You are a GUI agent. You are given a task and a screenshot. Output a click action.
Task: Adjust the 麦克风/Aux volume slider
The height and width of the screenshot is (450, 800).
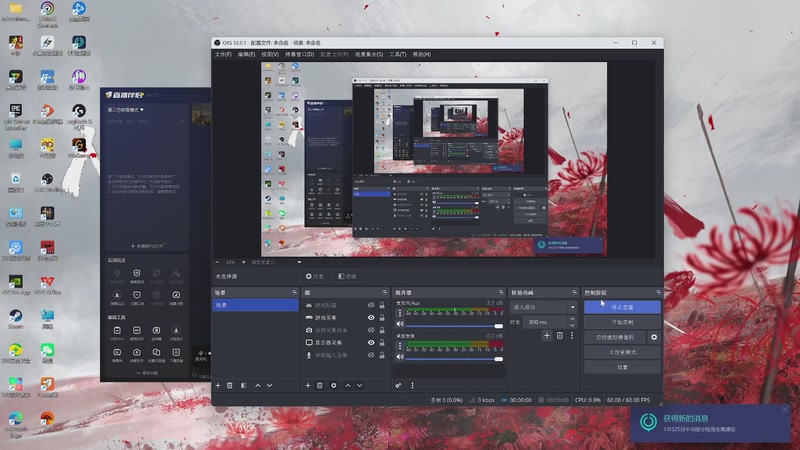(x=454, y=326)
